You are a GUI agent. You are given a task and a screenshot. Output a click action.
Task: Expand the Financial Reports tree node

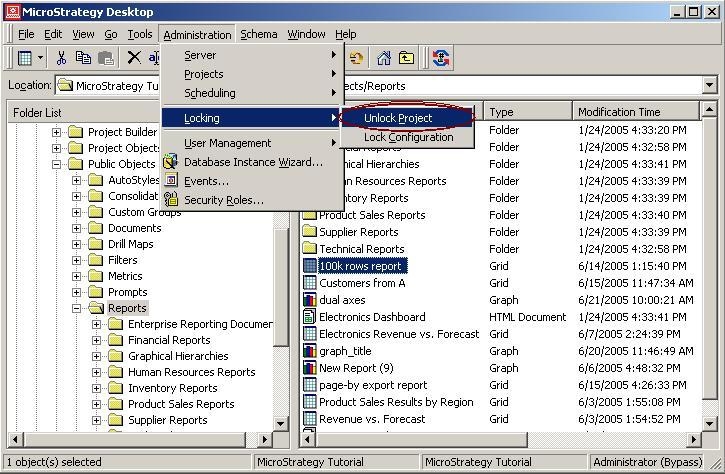(x=96, y=340)
